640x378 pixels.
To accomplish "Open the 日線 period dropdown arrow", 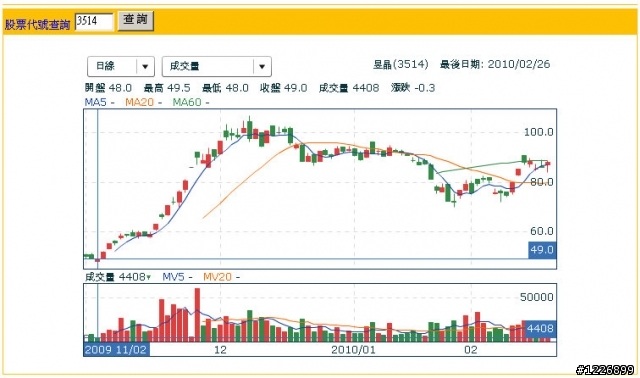I will (145, 67).
